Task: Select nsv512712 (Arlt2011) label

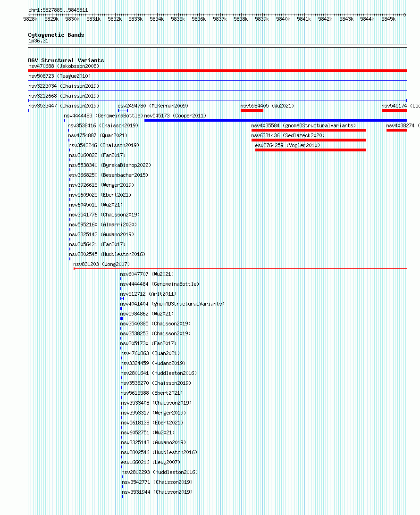Action: point(148,294)
